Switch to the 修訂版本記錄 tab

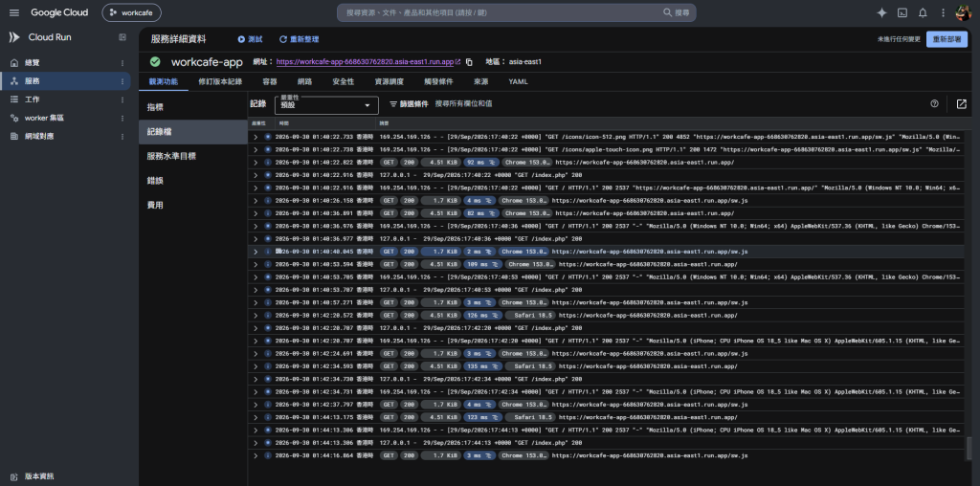point(220,82)
